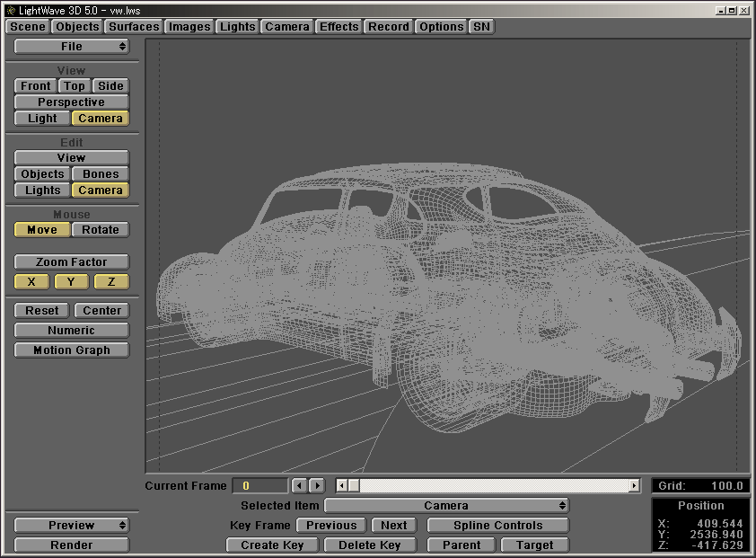756x558 pixels.
Task: Click the LightWave title bar app icon
Action: (10, 9)
